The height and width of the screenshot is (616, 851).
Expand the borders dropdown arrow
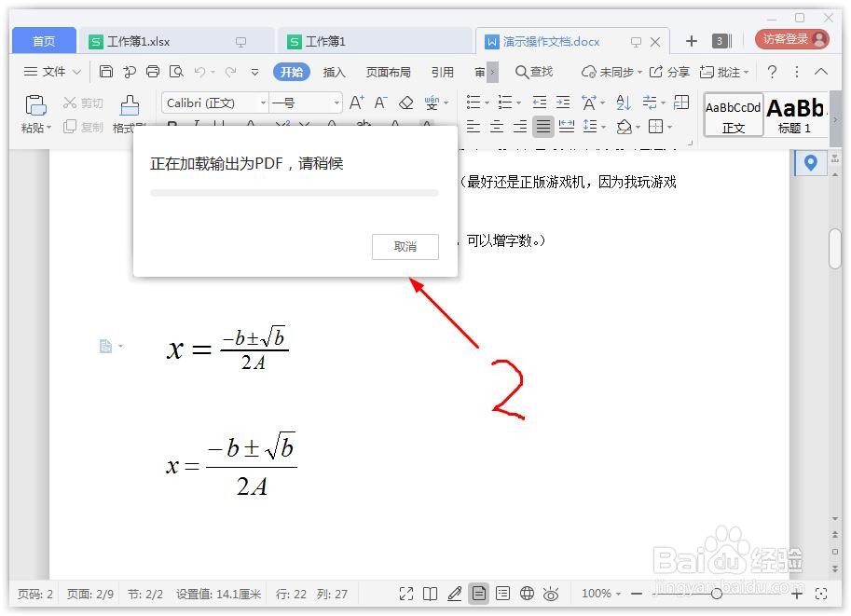coord(668,126)
